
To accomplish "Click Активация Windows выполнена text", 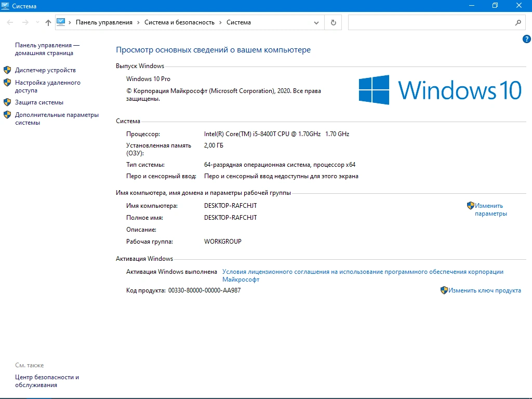I will pyautogui.click(x=171, y=272).
